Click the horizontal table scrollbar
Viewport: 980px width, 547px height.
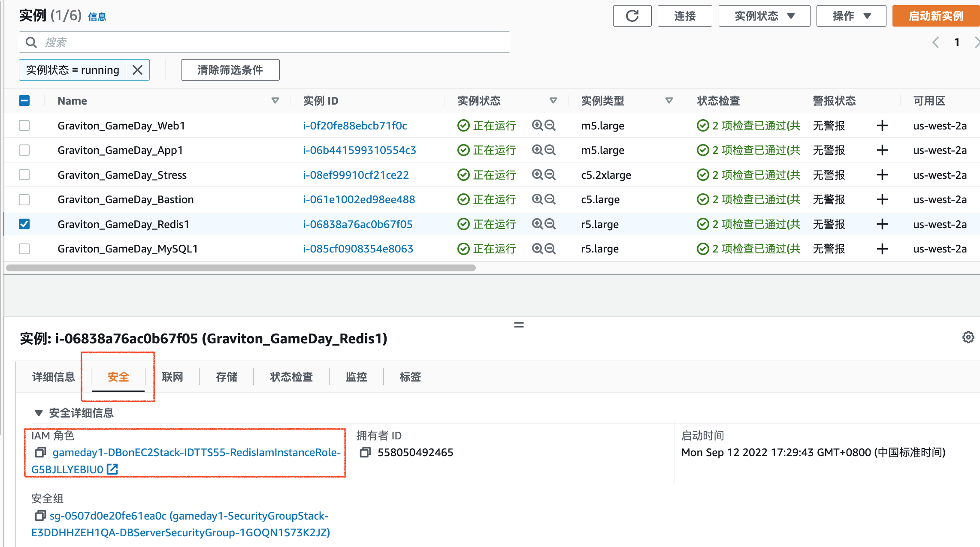click(x=240, y=268)
